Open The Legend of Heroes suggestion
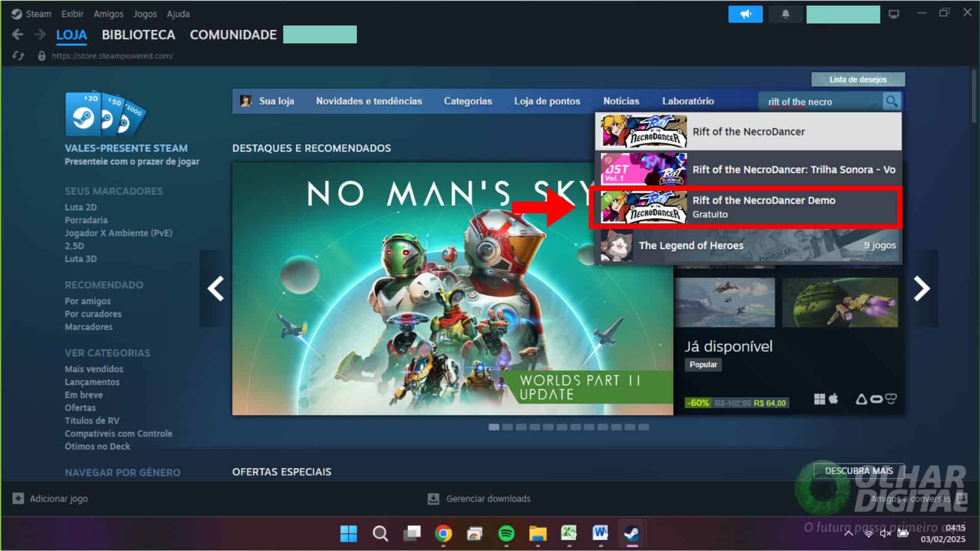Viewport: 980px width, 551px height. (748, 245)
